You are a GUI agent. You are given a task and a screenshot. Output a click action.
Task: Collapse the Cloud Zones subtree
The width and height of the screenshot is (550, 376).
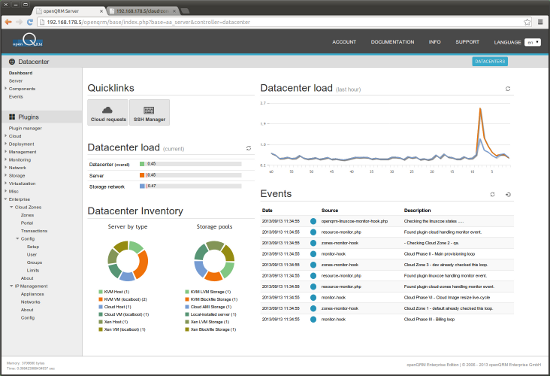[12, 207]
